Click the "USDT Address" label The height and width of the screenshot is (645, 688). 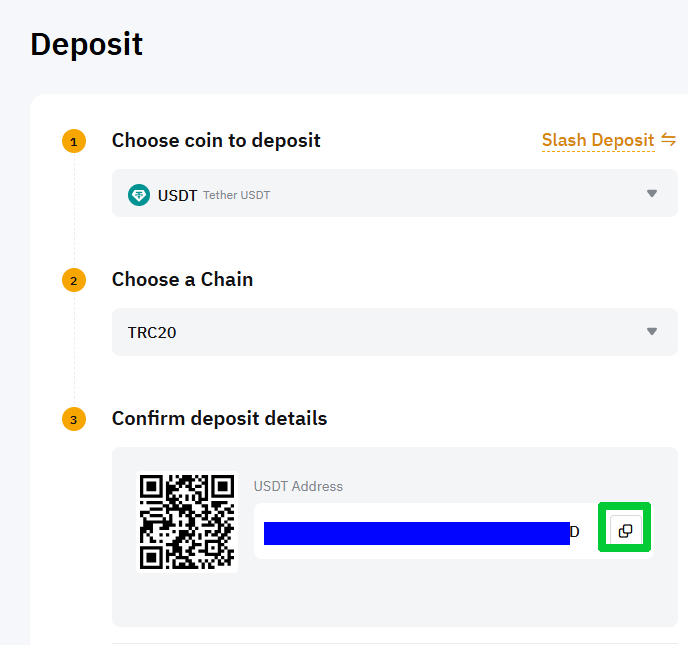[x=298, y=486]
